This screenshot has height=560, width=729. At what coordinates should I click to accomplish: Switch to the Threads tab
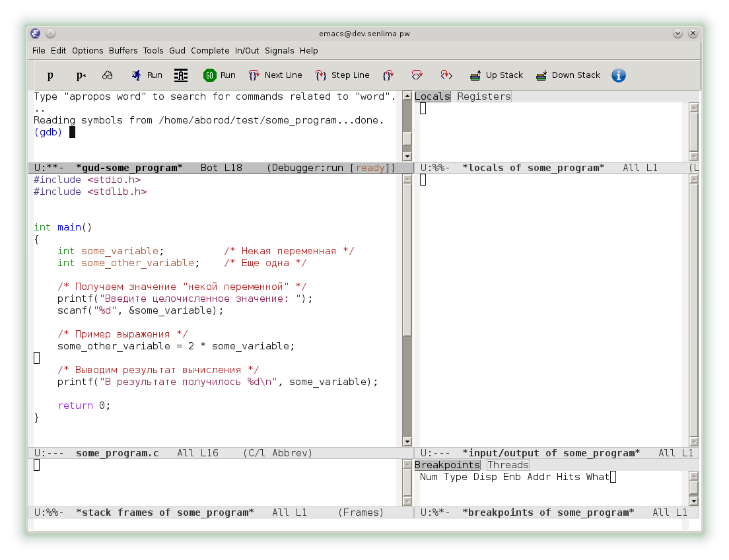[x=508, y=465]
